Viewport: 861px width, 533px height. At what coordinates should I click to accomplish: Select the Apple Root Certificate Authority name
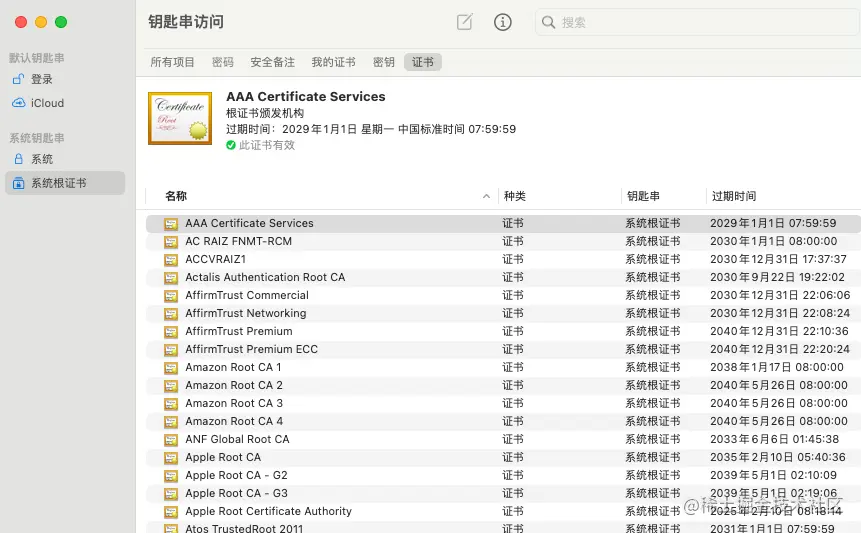pos(269,511)
